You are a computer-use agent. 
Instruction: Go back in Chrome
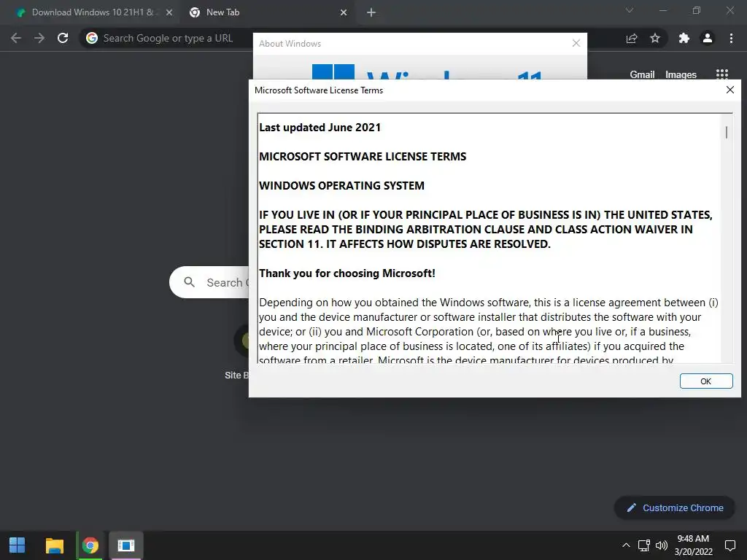click(16, 38)
